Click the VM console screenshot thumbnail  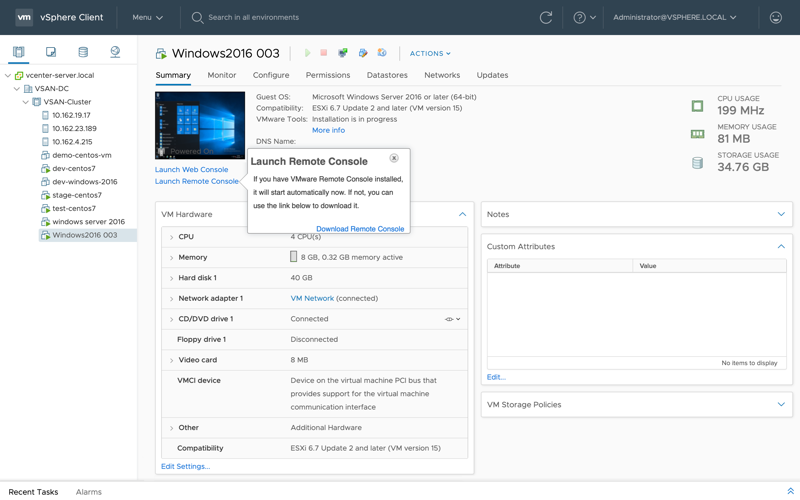200,126
